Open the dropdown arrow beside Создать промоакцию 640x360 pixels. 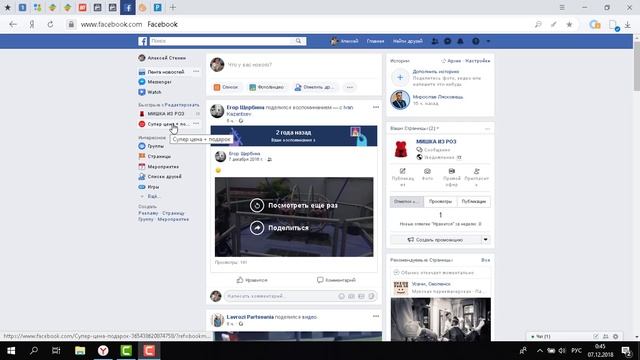(485, 240)
